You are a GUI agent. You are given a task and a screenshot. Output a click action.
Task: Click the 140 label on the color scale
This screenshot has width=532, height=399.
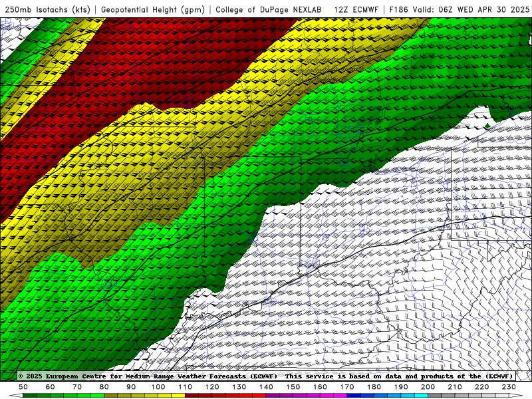pos(266,387)
